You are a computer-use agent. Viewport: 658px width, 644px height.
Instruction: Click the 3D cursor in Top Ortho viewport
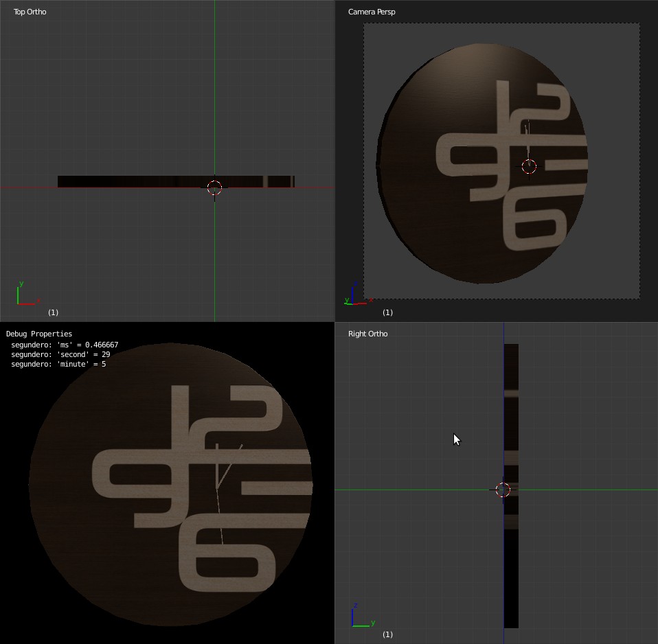214,187
